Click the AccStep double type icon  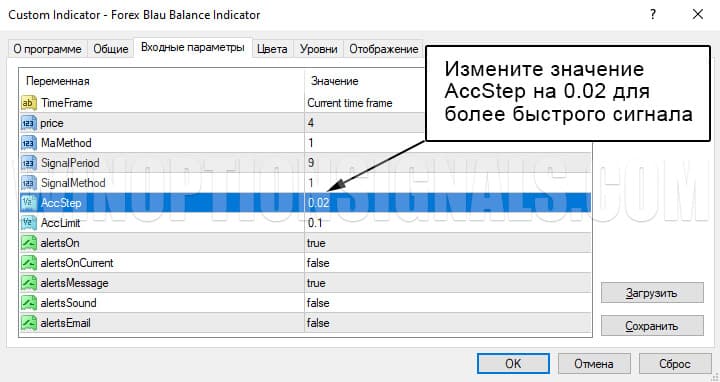click(28, 203)
